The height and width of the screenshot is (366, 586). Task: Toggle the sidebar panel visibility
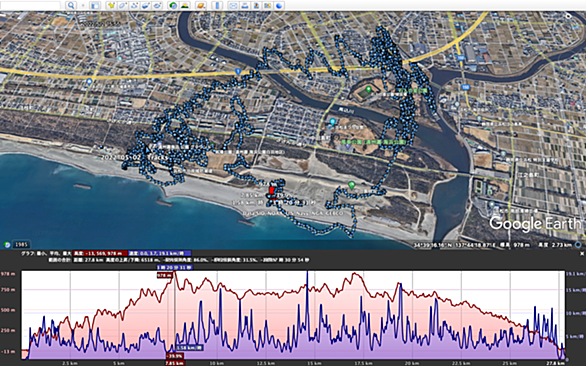(95, 5)
